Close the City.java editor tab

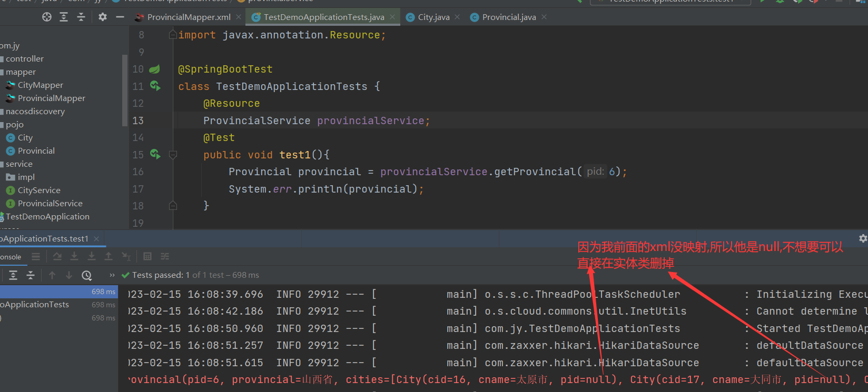(457, 17)
